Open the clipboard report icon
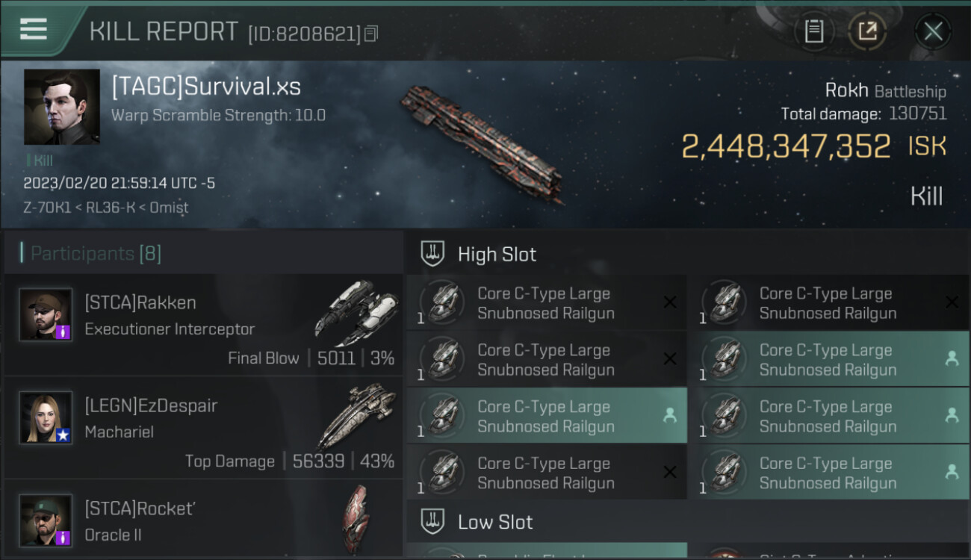The width and height of the screenshot is (971, 560). point(813,31)
